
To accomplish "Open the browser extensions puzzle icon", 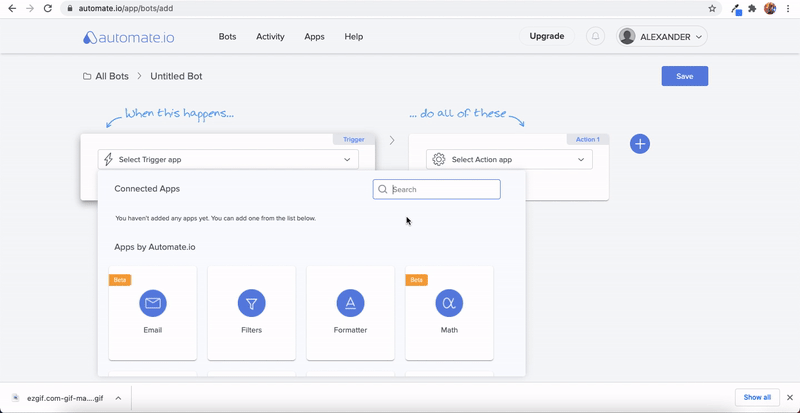I will pos(752,9).
